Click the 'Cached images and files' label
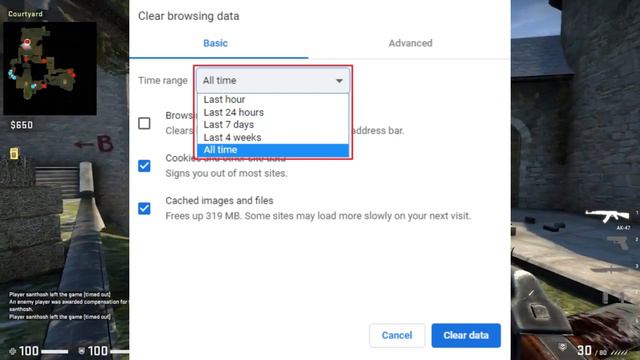This screenshot has height=360, width=640. pos(219,201)
